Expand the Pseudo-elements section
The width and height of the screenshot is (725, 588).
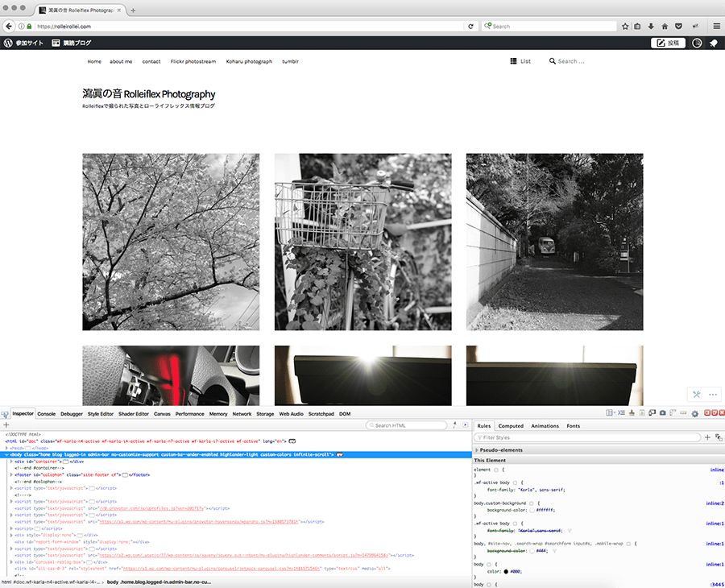tap(477, 449)
